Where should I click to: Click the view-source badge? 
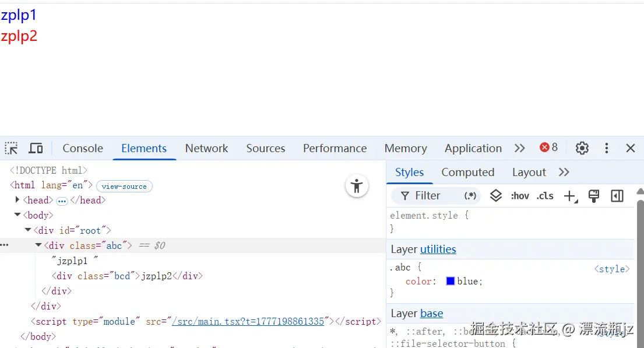point(124,186)
